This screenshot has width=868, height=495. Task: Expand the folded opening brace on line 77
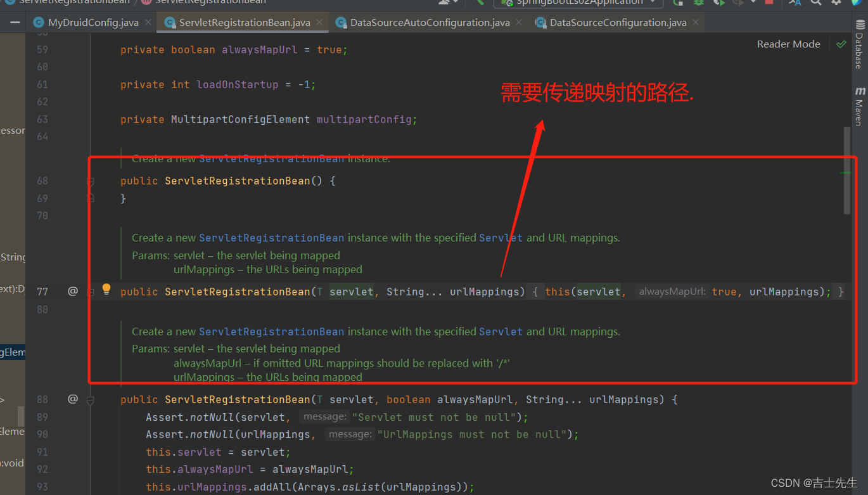pyautogui.click(x=535, y=292)
